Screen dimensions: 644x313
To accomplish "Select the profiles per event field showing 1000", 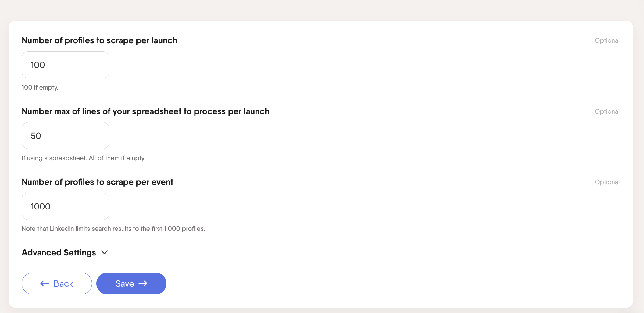I will (x=65, y=206).
